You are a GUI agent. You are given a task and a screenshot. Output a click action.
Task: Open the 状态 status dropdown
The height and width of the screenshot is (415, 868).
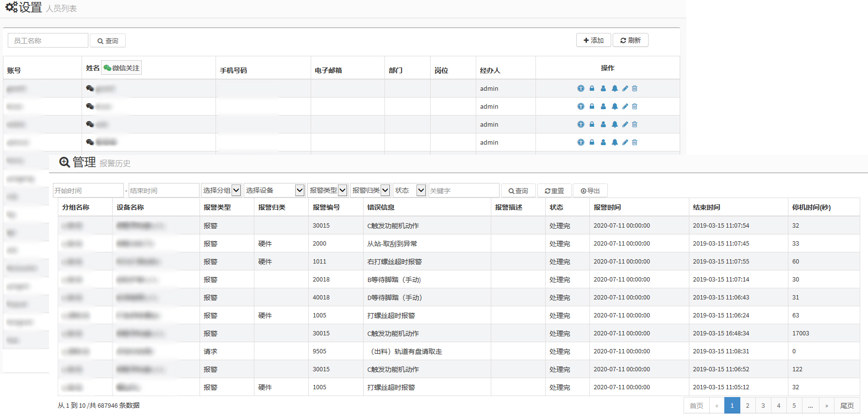pyautogui.click(x=409, y=190)
